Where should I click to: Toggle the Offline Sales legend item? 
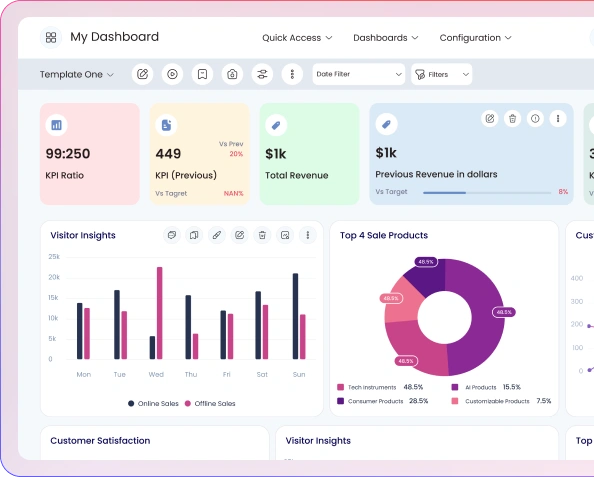210,403
